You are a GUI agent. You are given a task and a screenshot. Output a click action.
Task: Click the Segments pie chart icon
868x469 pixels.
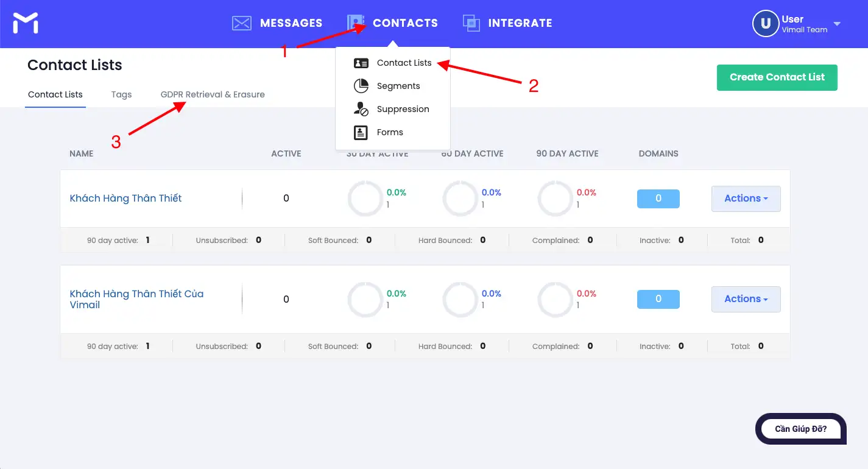coord(361,86)
